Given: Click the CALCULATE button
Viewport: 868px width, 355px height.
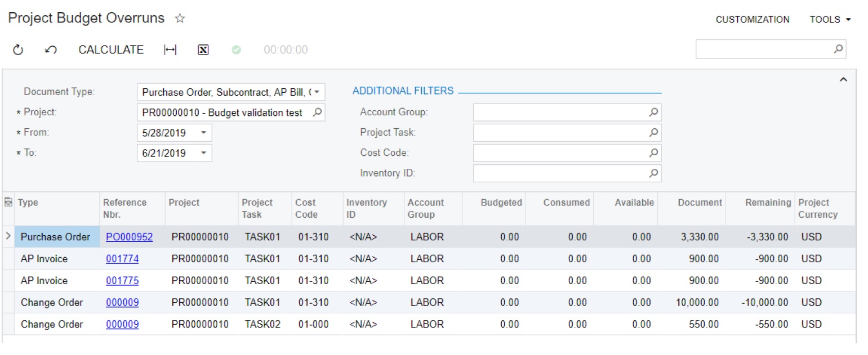Looking at the screenshot, I should [110, 50].
